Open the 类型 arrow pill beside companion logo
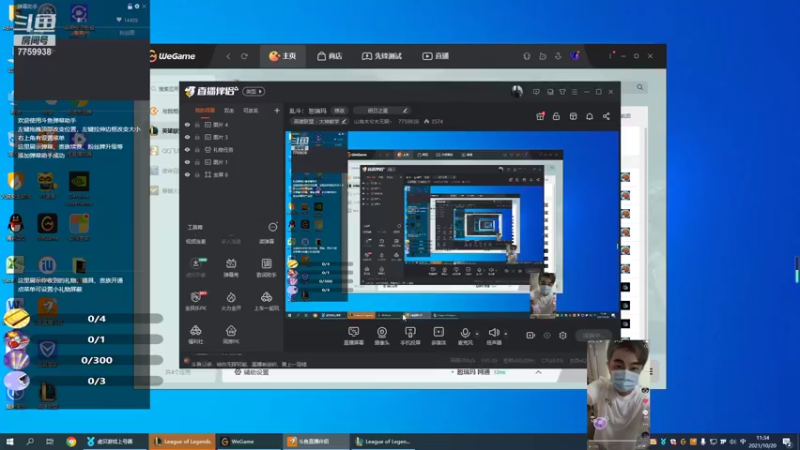This screenshot has height=450, width=800. pos(254,92)
